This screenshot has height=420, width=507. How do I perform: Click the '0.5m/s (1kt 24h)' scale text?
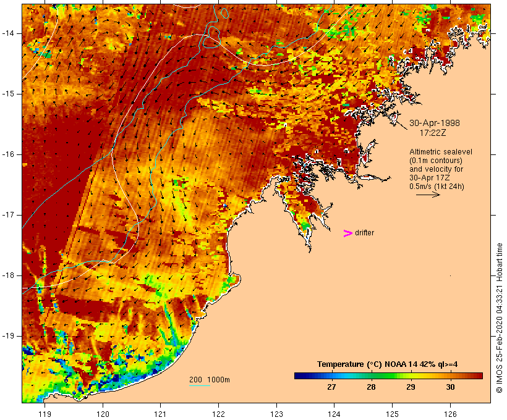tap(437, 187)
